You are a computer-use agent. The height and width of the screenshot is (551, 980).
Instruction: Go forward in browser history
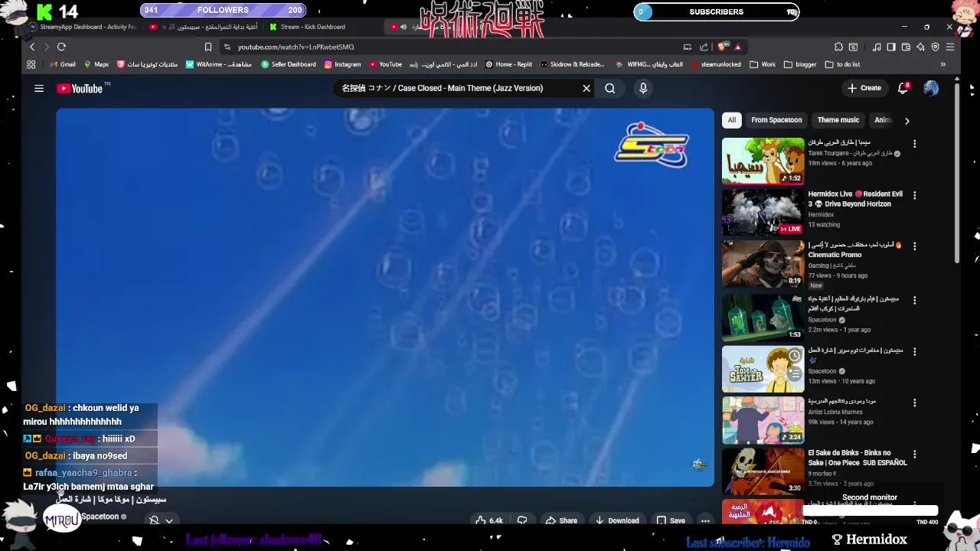[x=47, y=47]
